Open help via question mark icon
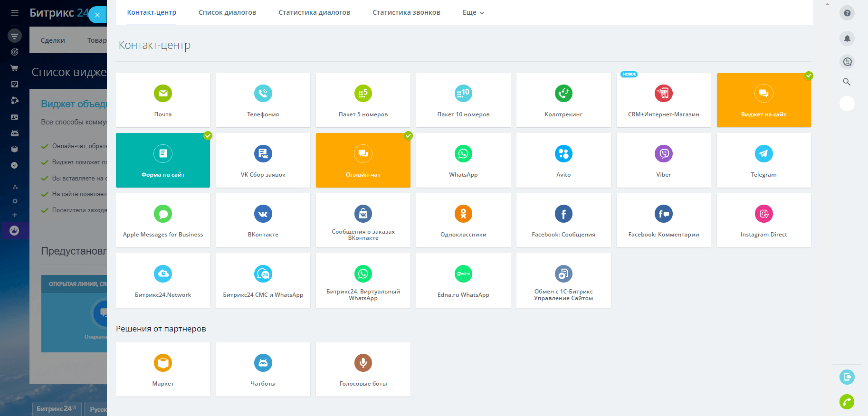This screenshot has width=868, height=416. [847, 13]
